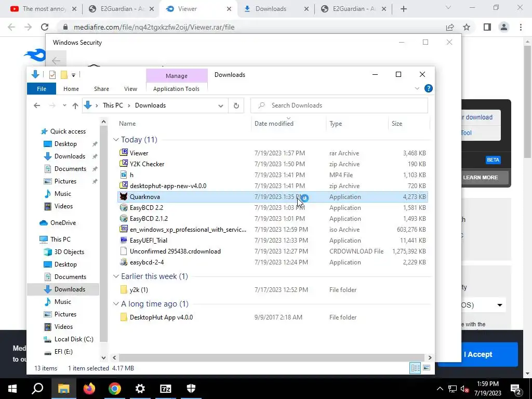Click the Chrome share page icon
Screen dimensions: 532x399
pyautogui.click(x=450, y=27)
